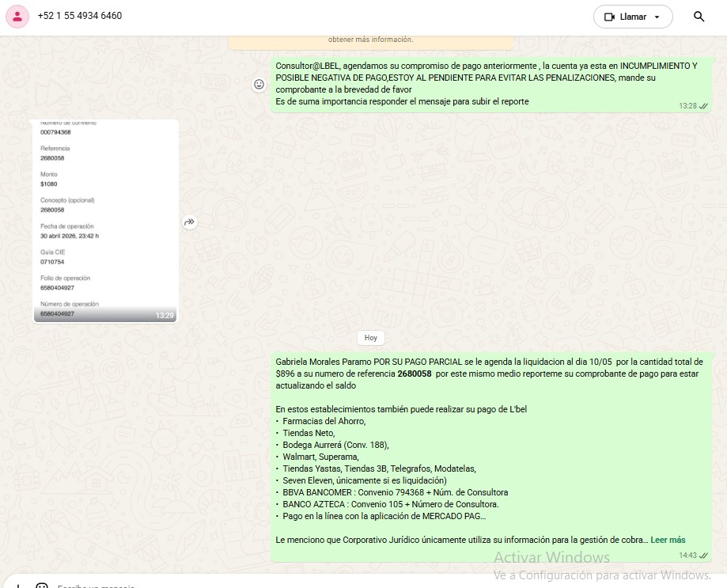Click the 14:43 message timestamp
This screenshot has height=588, width=727.
(687, 555)
